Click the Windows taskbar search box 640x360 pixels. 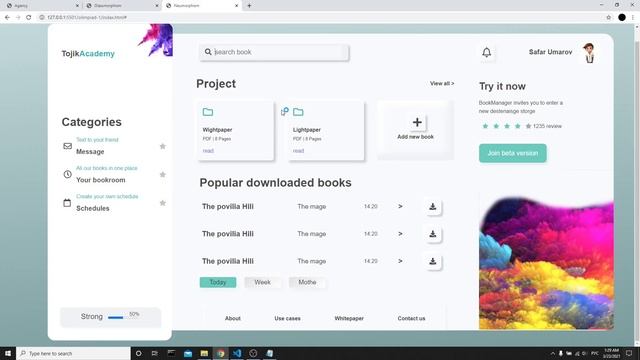(73, 353)
